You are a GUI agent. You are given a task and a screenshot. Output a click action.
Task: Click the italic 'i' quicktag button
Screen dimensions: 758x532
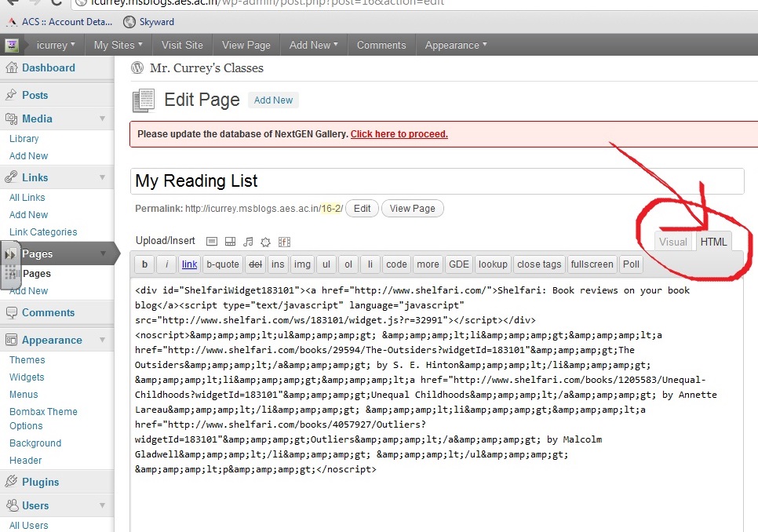[167, 264]
